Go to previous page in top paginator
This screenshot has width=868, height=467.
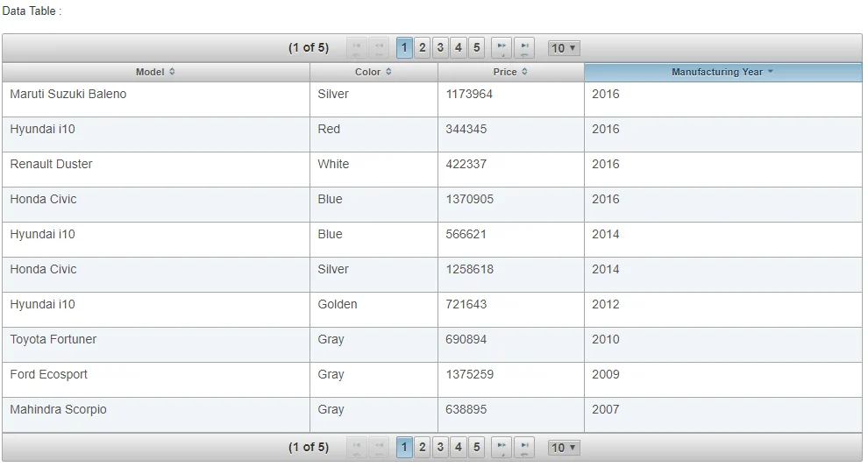(x=379, y=48)
